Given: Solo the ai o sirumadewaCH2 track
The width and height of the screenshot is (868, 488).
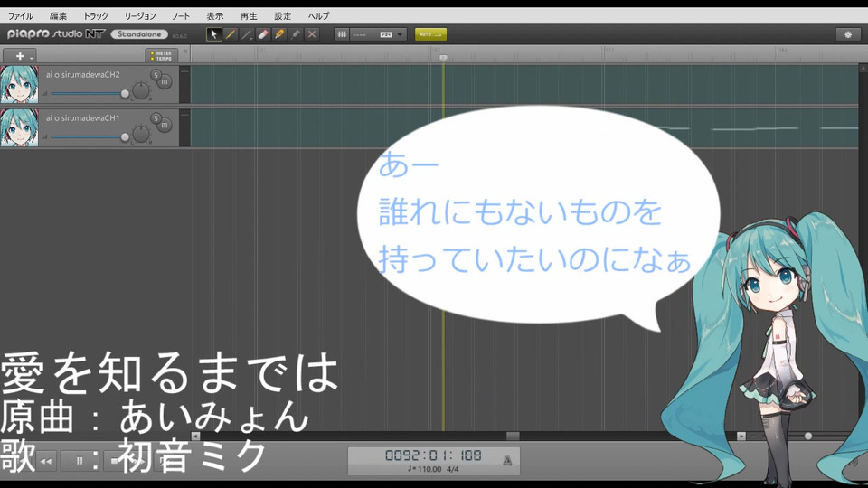Looking at the screenshot, I should pos(156,75).
